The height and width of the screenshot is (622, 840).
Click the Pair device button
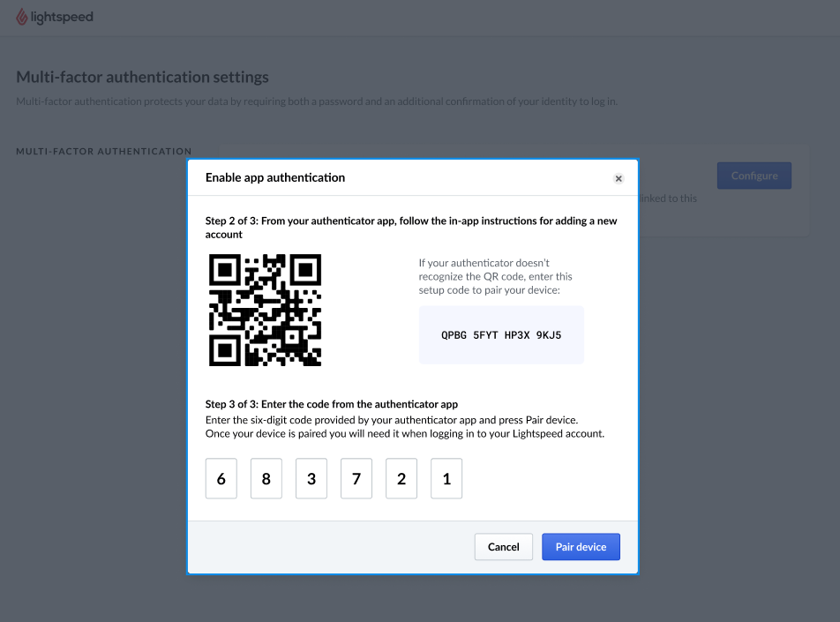point(581,546)
